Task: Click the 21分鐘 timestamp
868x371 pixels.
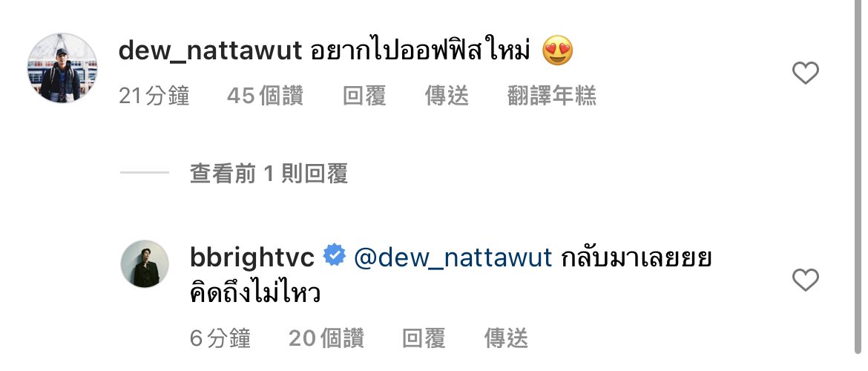Action: point(154,96)
